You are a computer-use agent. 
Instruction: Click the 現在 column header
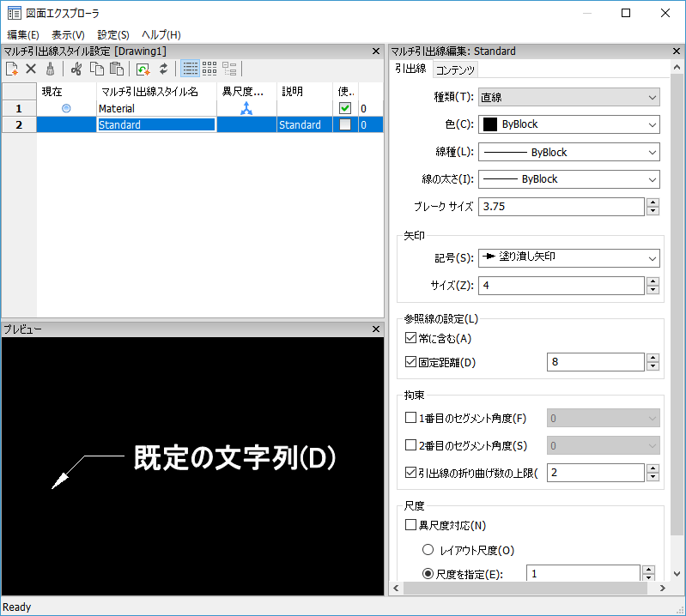66,92
